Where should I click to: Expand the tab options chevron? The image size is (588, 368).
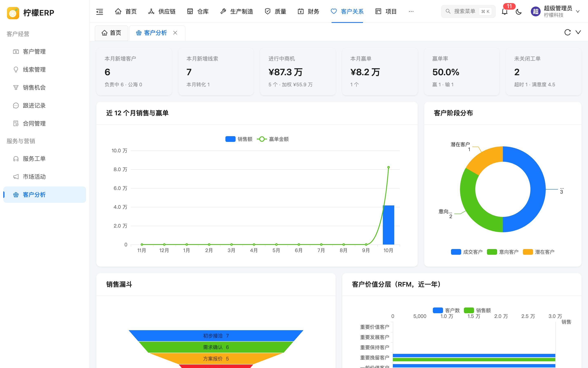578,32
